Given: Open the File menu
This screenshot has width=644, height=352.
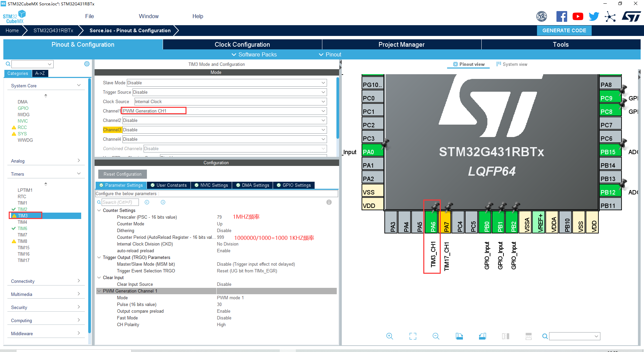Looking at the screenshot, I should (x=90, y=16).
